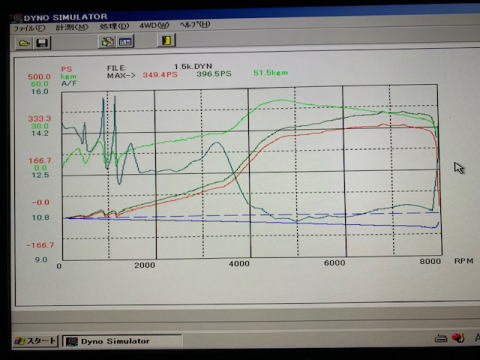Screen dimensions: 480x360
Task: Save the dyno data with floppy icon
Action: (42, 43)
